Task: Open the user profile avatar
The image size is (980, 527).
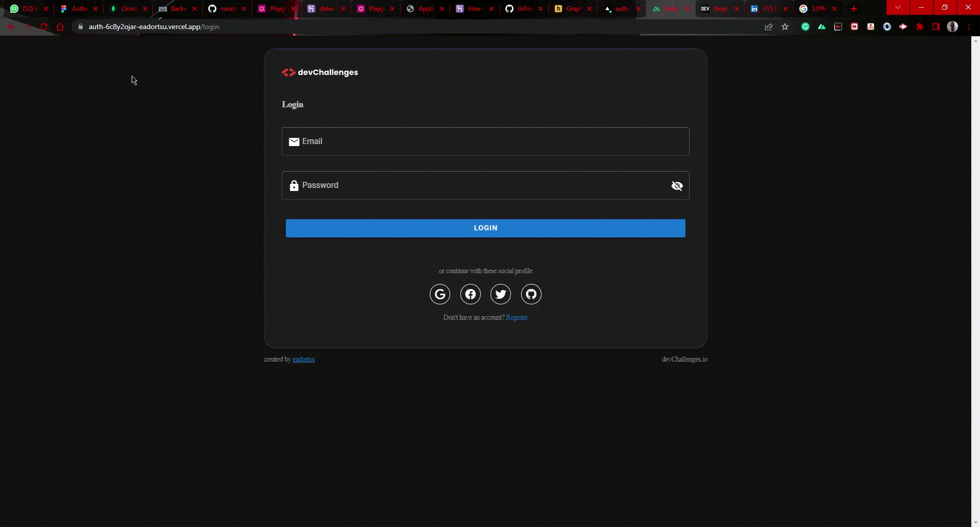Action: 952,27
